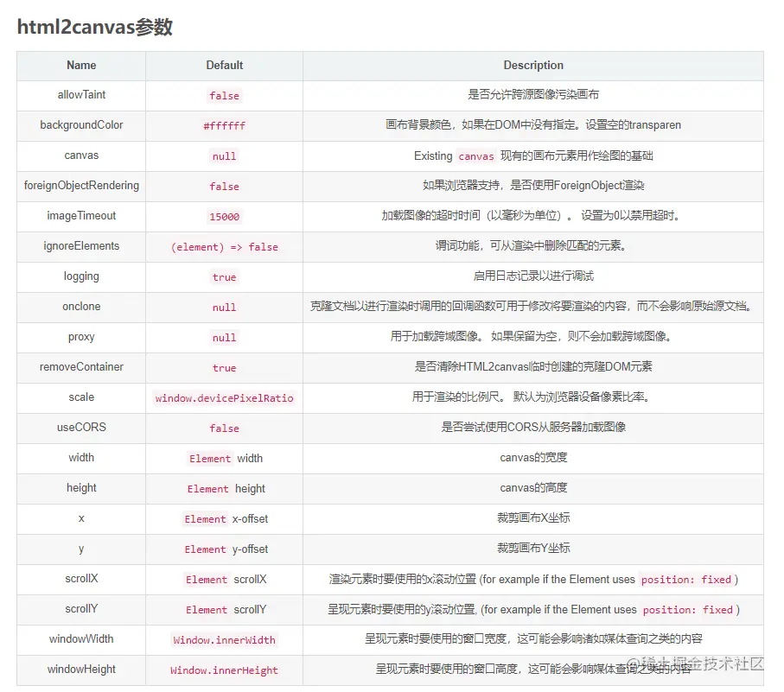Click the 'Default' column header
Screen dimensions: 784x692
225,66
